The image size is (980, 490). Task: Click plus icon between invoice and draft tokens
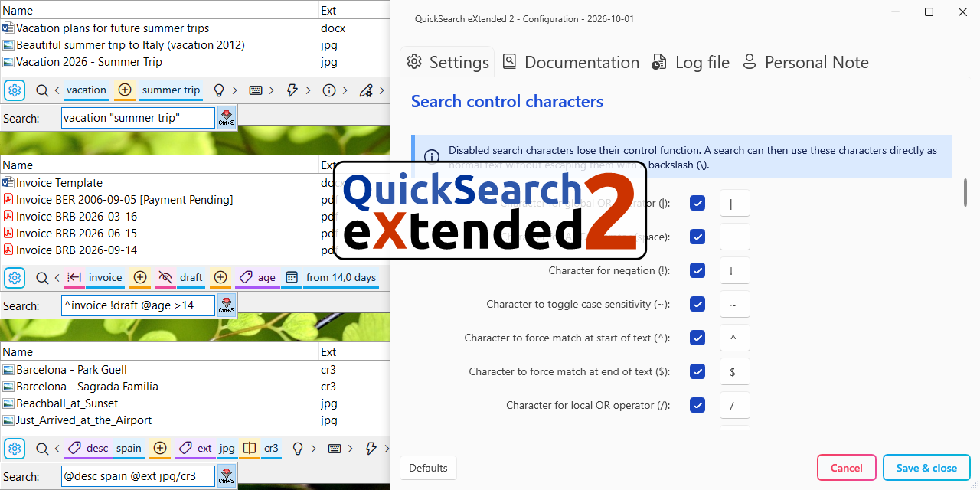(140, 278)
